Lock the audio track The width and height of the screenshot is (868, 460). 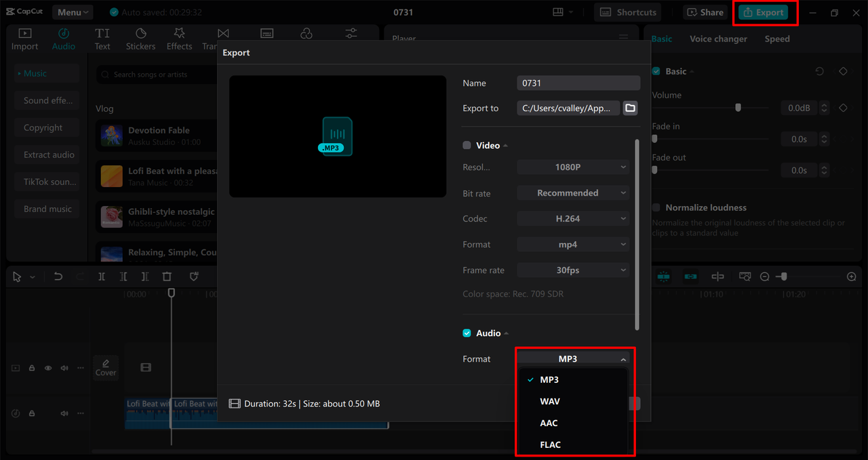coord(32,413)
